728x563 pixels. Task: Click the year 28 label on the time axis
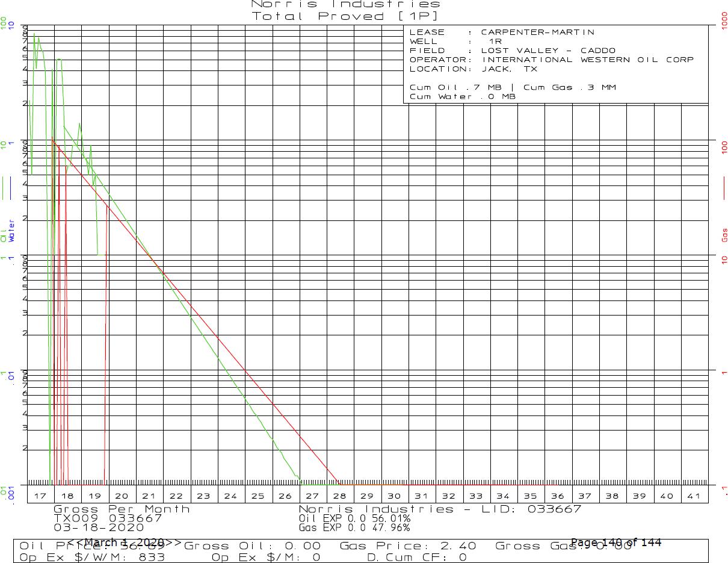click(340, 496)
